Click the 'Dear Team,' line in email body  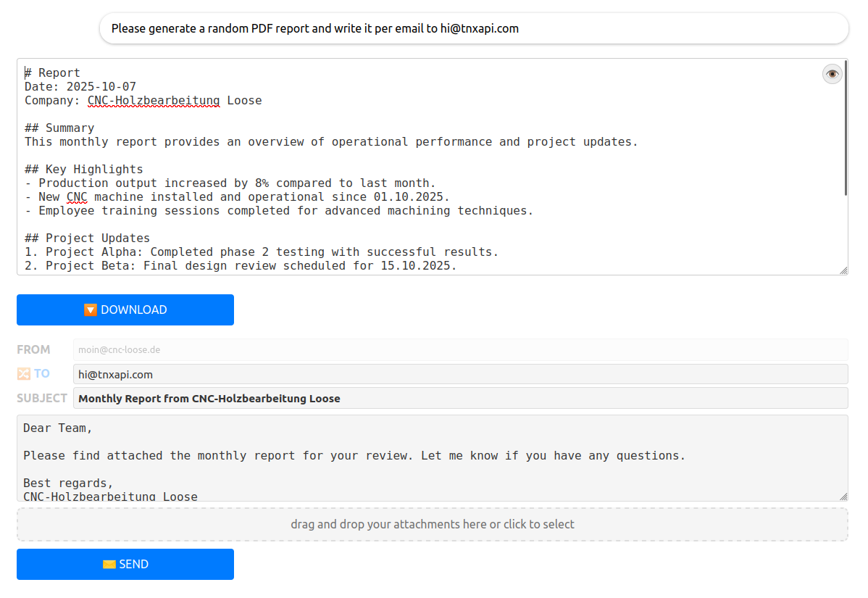58,428
